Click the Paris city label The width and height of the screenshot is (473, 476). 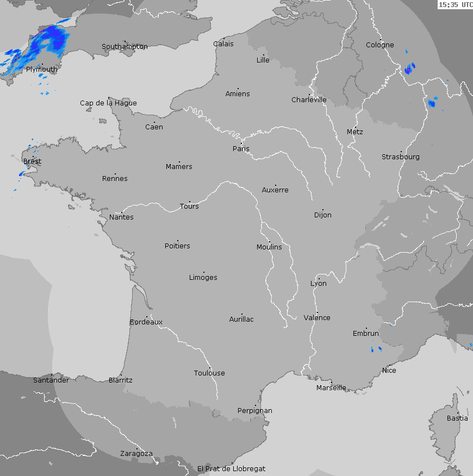pos(241,148)
